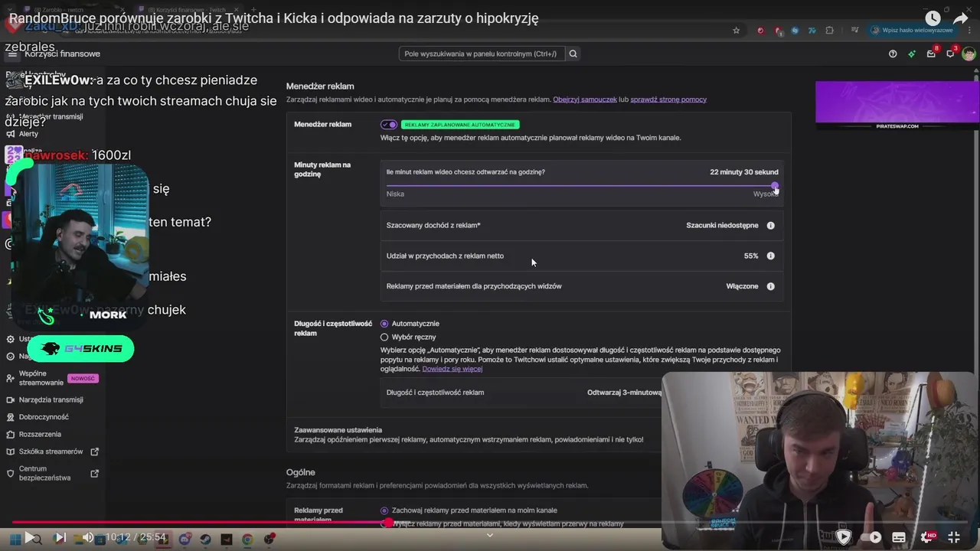Open Steam from the taskbar
980x551 pixels.
coord(205,539)
